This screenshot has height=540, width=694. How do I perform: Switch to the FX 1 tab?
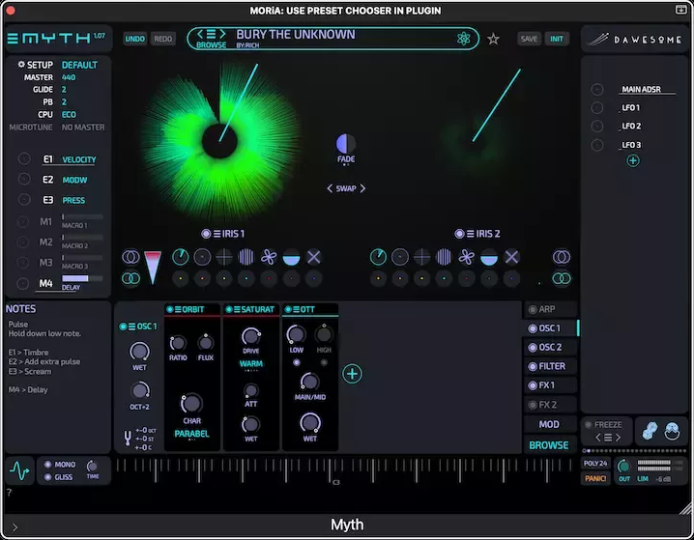click(x=551, y=385)
